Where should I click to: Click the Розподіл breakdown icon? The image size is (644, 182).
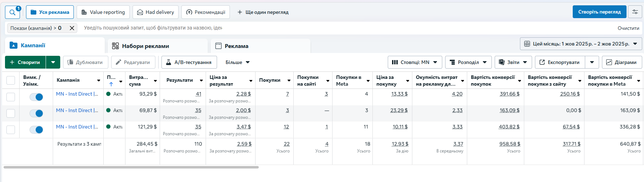pos(452,62)
